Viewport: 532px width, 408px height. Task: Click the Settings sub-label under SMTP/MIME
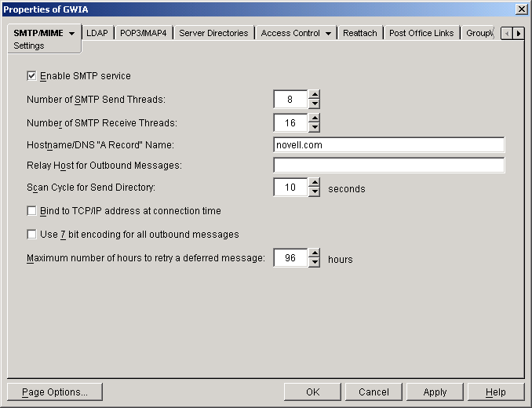coord(29,46)
